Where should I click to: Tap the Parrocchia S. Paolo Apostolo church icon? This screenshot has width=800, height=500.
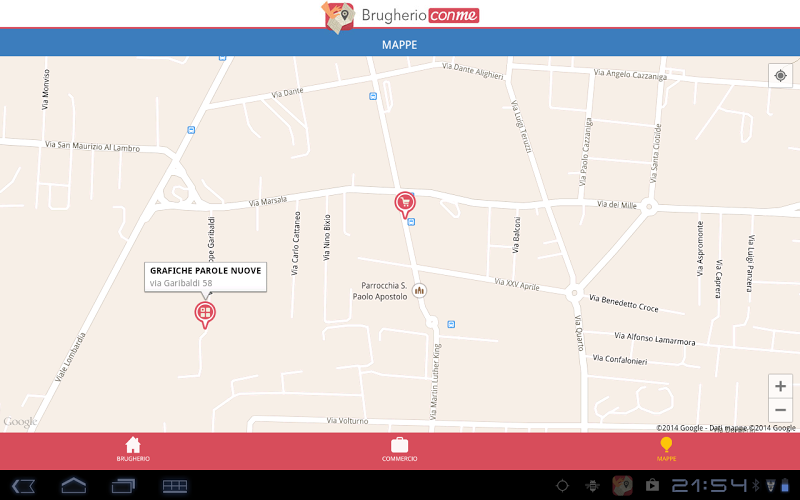point(419,291)
